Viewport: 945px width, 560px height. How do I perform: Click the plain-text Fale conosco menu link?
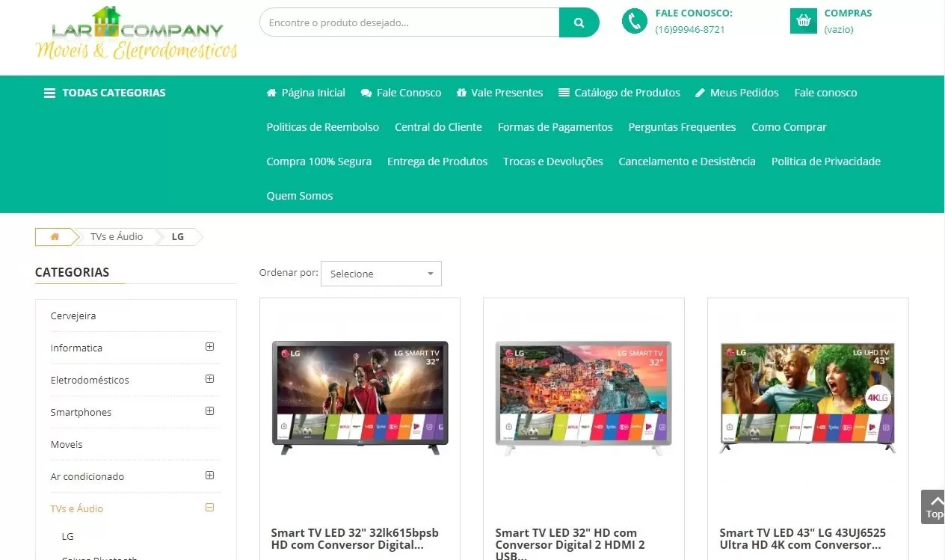pos(826,93)
